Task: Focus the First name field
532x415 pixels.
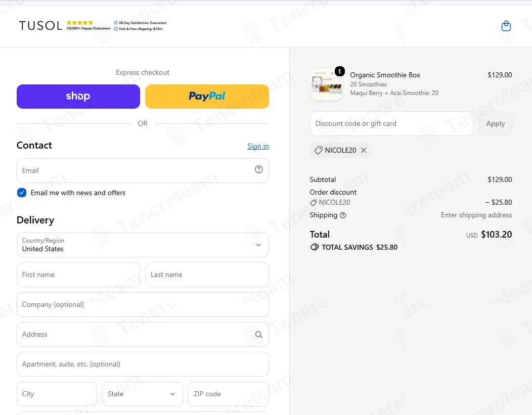Action: tap(78, 274)
